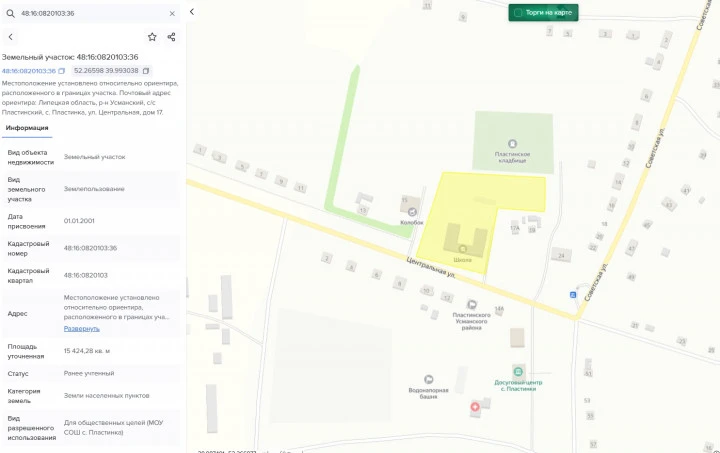Clear the search field with X
Viewport: 720px width, 453px height.
tap(172, 14)
